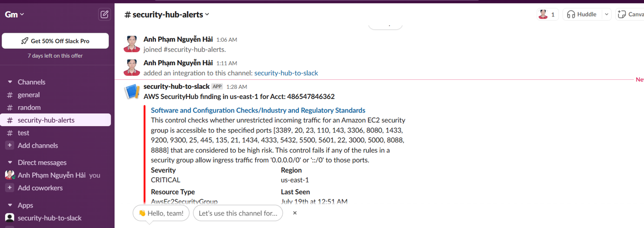Open the Canvas icon in header

622,15
